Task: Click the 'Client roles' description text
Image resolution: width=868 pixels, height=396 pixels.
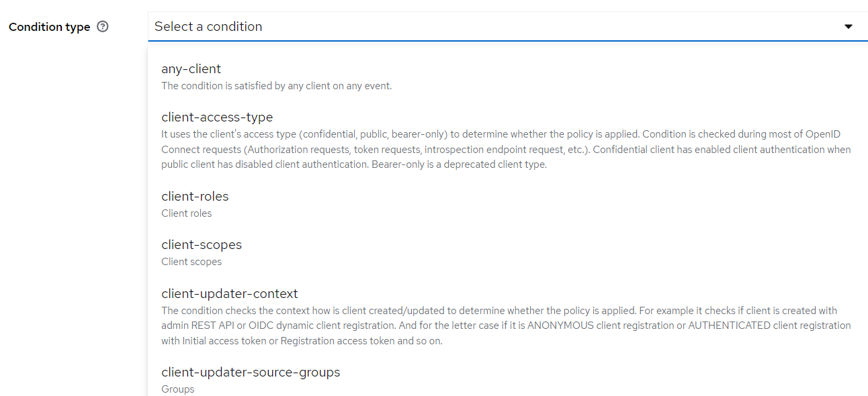Action: tap(187, 213)
